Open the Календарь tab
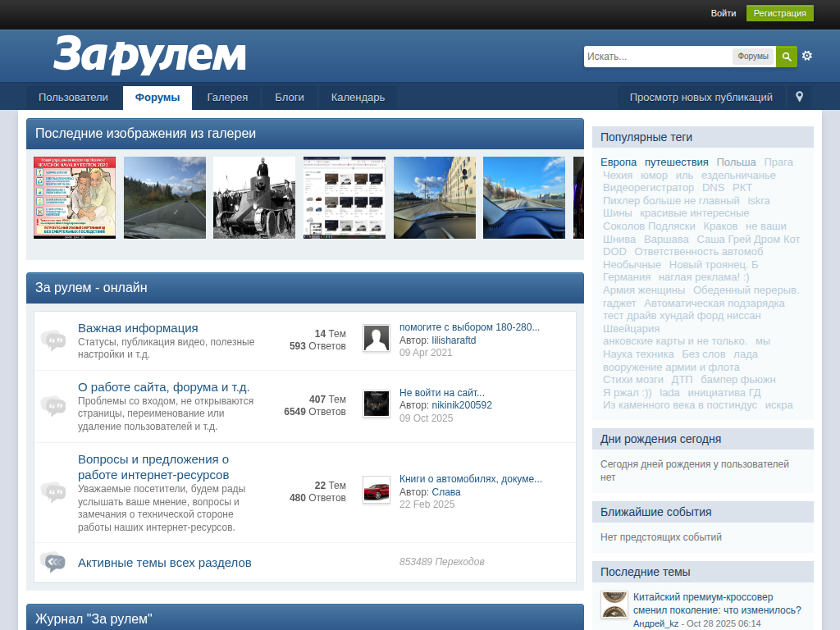 point(358,98)
